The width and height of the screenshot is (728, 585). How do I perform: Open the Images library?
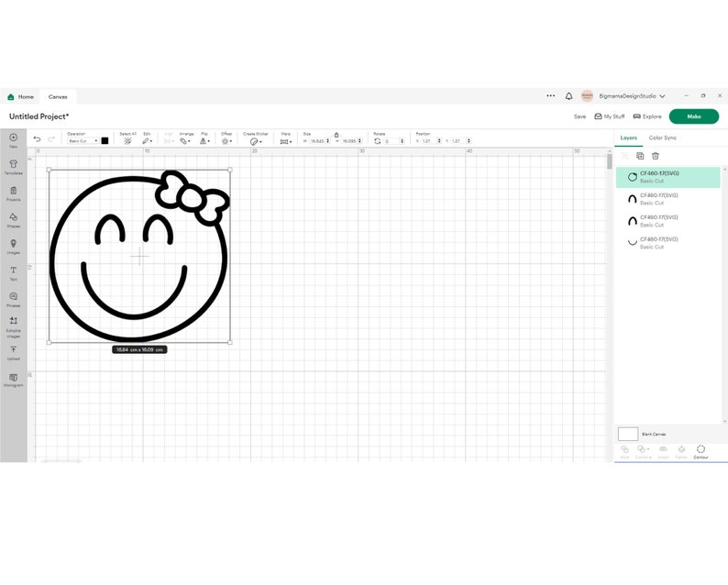point(14,246)
